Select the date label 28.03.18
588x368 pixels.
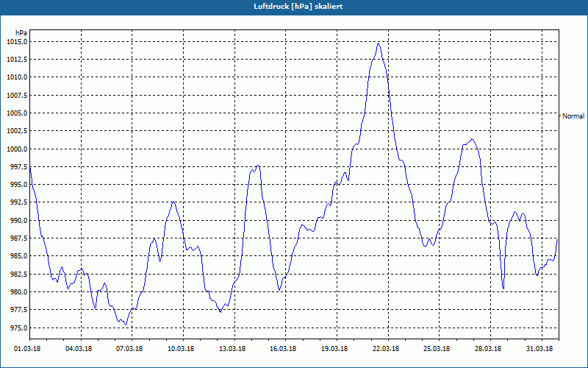(x=489, y=349)
